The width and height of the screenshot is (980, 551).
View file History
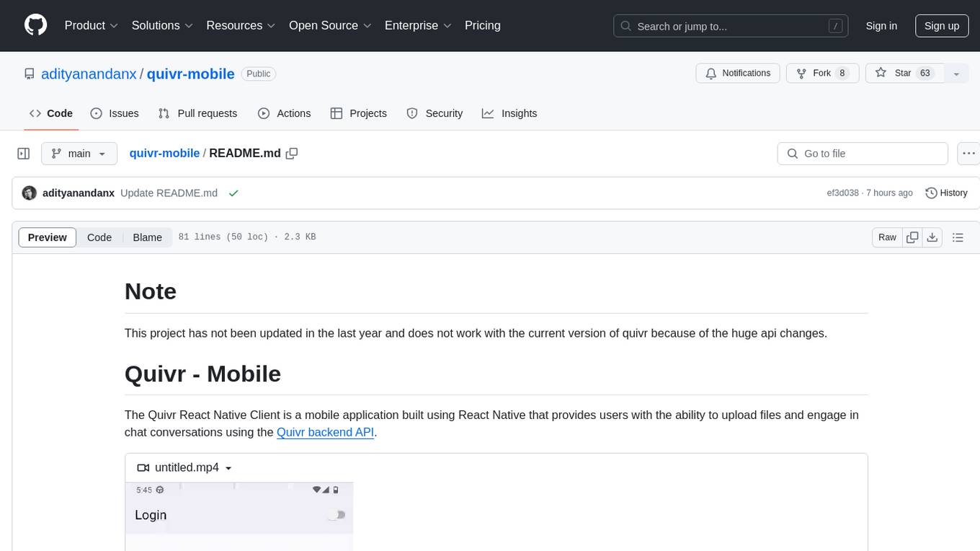pyautogui.click(x=946, y=193)
